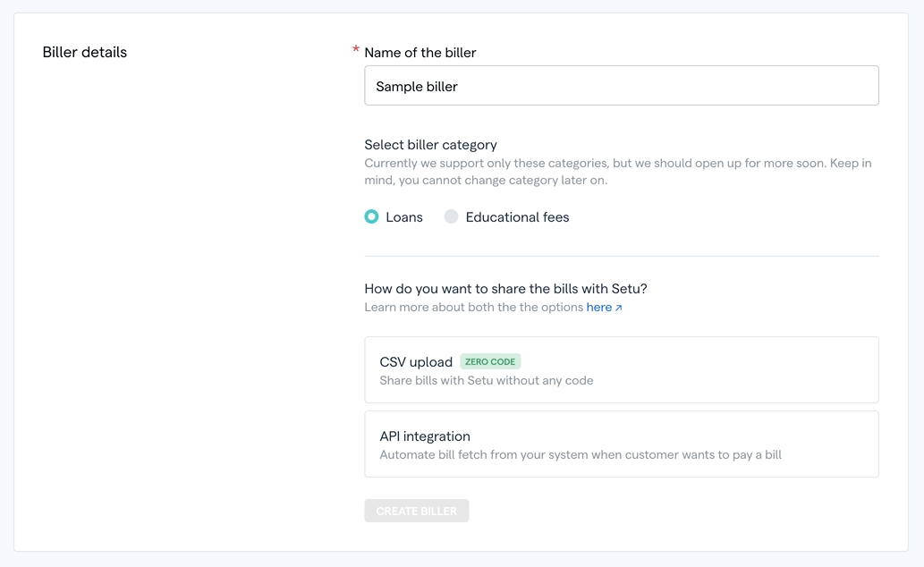Choose the API integration option card
The image size is (924, 567).
pyautogui.click(x=621, y=444)
